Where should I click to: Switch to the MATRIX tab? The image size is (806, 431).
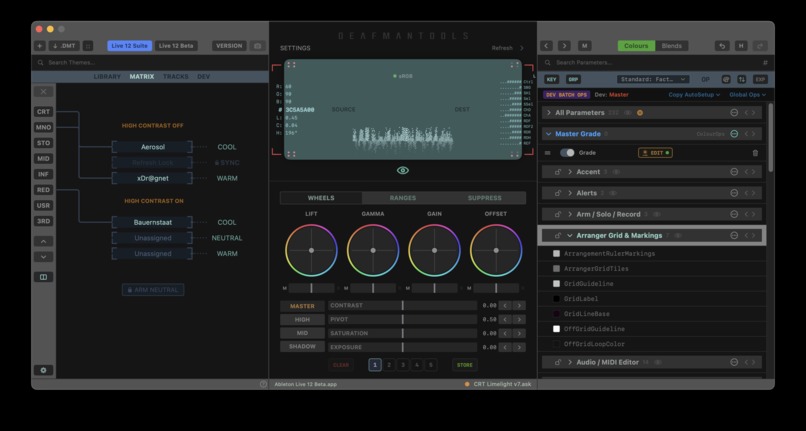click(141, 77)
